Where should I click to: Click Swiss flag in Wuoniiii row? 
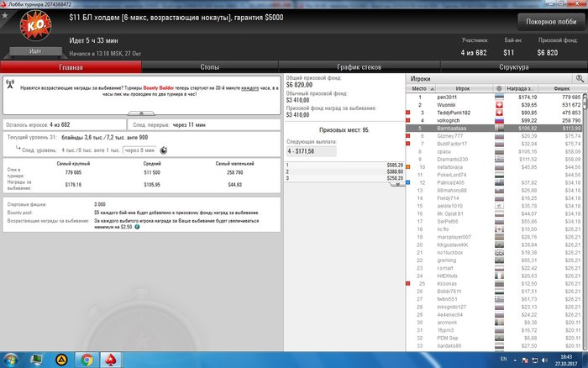(x=499, y=105)
